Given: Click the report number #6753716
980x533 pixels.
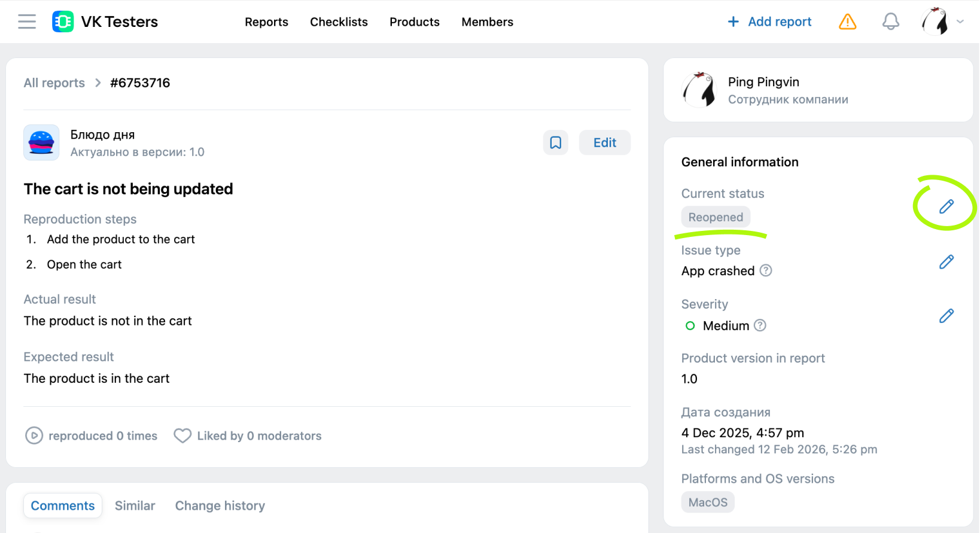Looking at the screenshot, I should tap(140, 83).
